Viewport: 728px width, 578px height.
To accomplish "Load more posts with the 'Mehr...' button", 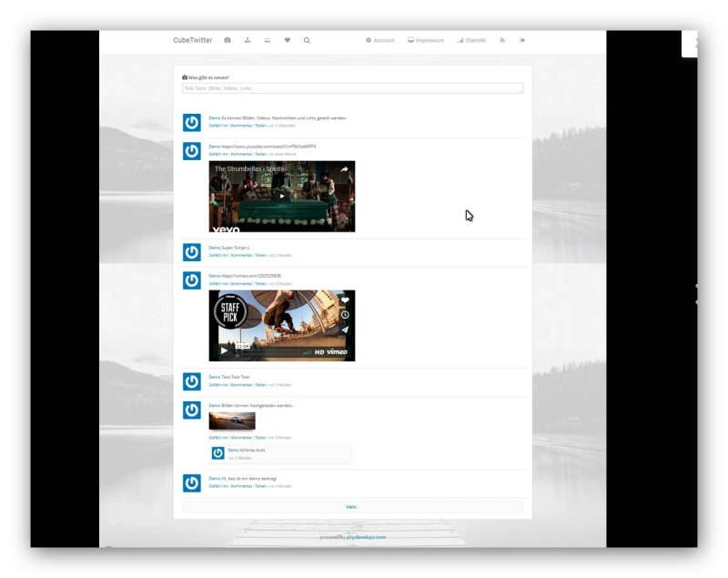I will (x=353, y=507).
